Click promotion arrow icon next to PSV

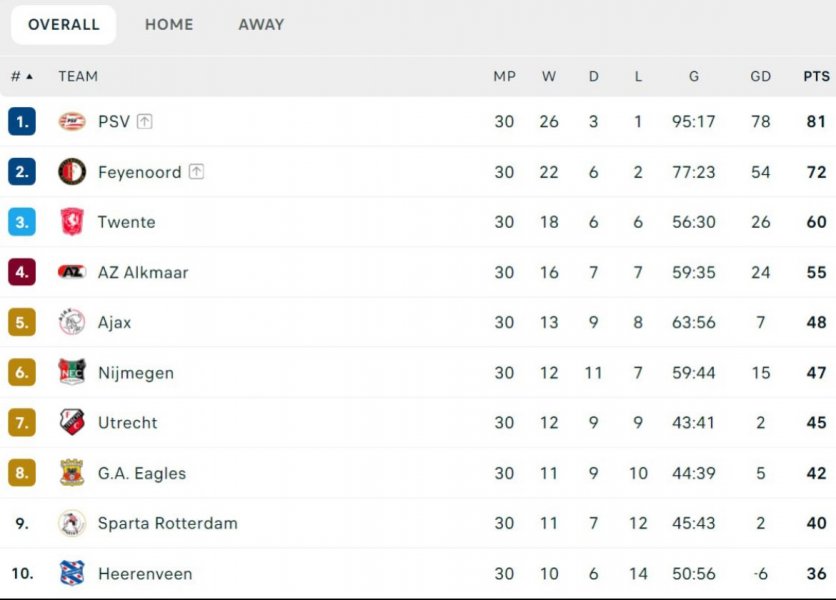coord(145,122)
